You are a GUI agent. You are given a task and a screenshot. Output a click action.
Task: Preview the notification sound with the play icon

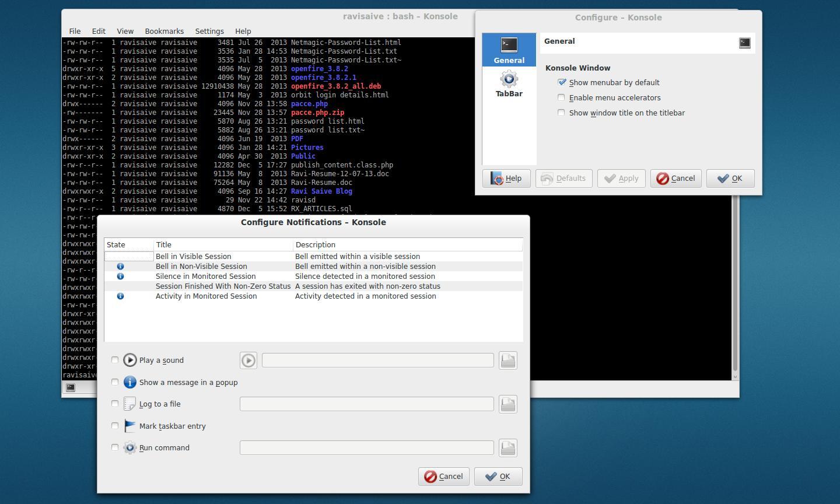pyautogui.click(x=247, y=360)
